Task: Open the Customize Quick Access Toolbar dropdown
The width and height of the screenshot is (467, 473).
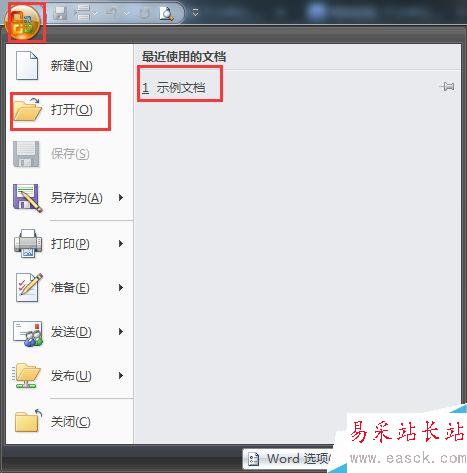Action: 196,13
